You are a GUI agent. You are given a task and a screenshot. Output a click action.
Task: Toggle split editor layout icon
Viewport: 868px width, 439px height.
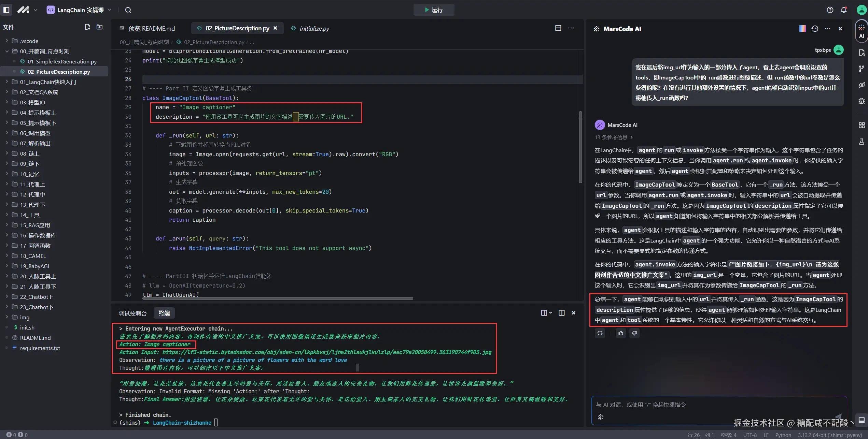tap(558, 28)
